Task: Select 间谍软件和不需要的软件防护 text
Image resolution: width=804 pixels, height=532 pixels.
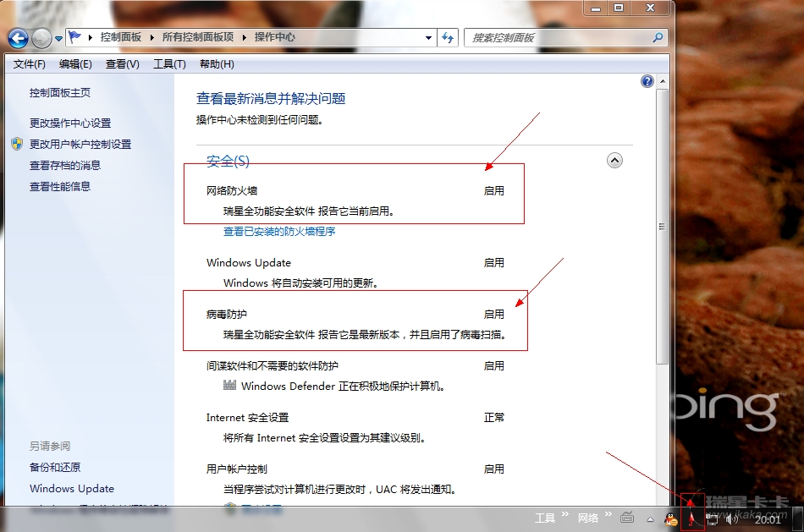Action: pos(273,366)
